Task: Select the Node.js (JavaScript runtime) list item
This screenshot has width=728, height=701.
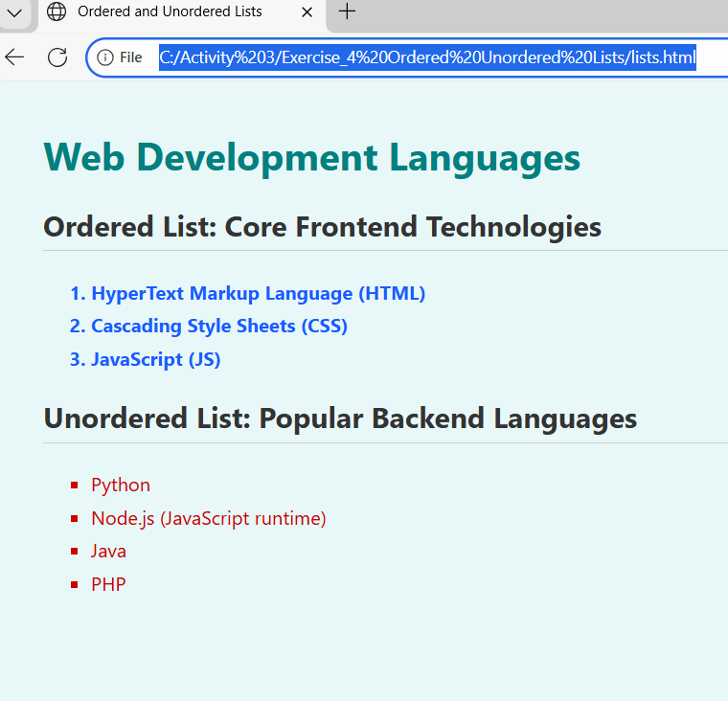Action: pyautogui.click(x=208, y=519)
